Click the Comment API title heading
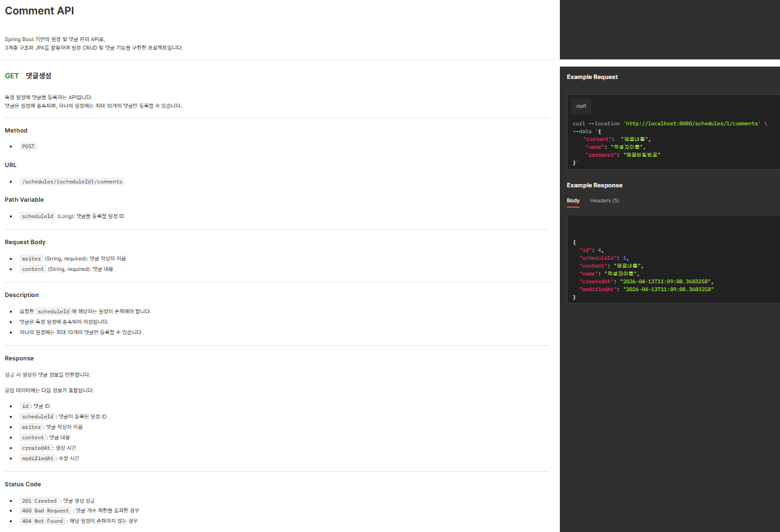 point(39,11)
